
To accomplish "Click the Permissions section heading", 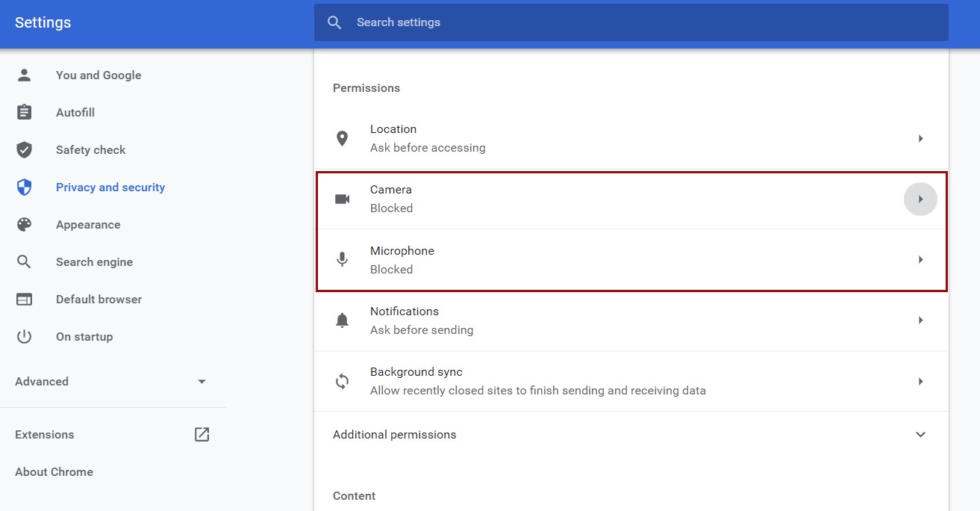I will tap(366, 88).
